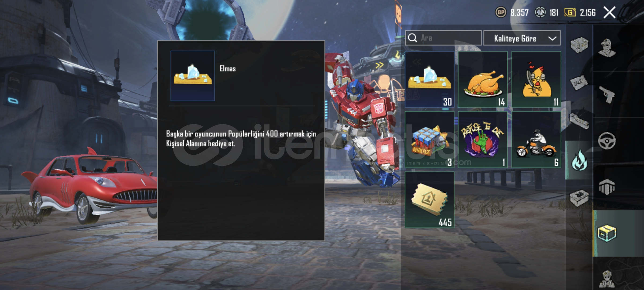This screenshot has width=644, height=290.
Task: Click the magnifier search icon
Action: [x=413, y=38]
